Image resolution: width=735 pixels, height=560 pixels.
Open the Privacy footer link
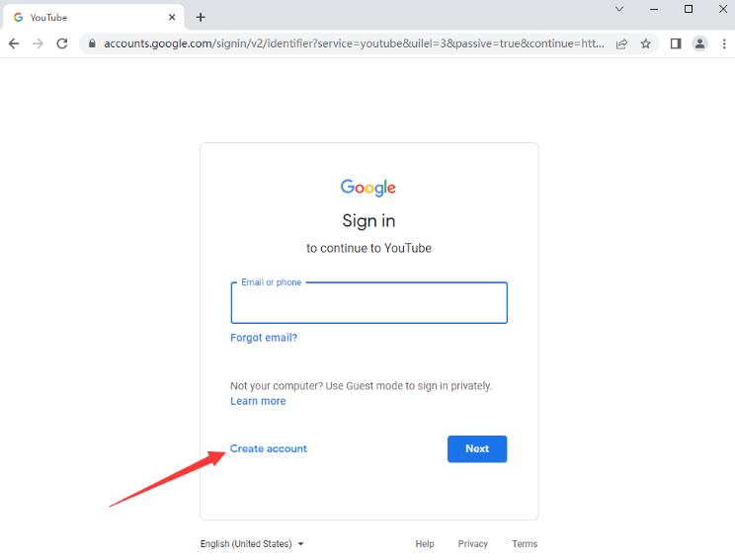(x=473, y=544)
